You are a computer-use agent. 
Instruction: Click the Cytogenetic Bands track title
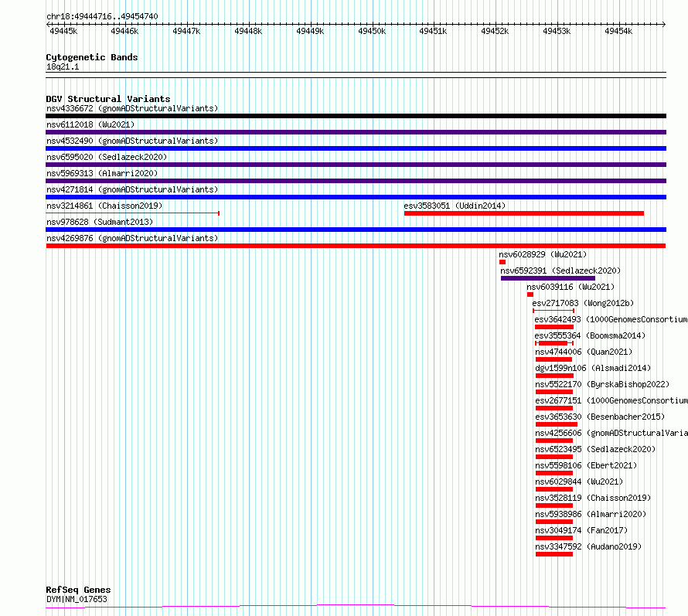click(x=92, y=57)
